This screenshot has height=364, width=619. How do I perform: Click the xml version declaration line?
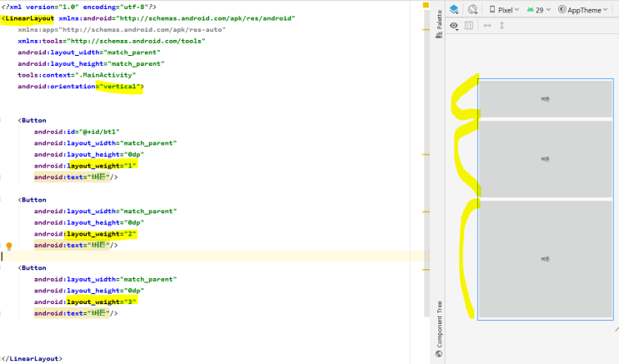pyautogui.click(x=79, y=7)
